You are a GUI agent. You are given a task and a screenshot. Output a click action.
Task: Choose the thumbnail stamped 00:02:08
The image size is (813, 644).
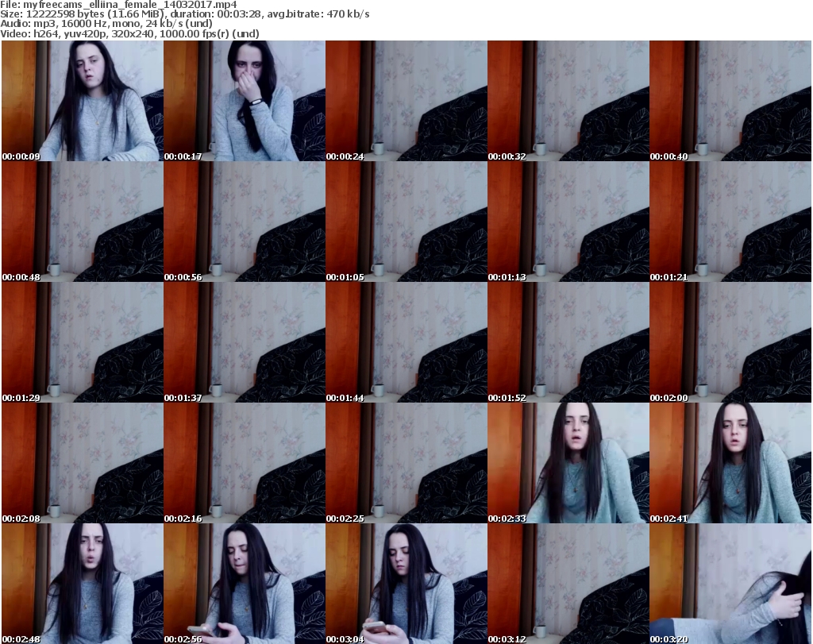coord(83,463)
